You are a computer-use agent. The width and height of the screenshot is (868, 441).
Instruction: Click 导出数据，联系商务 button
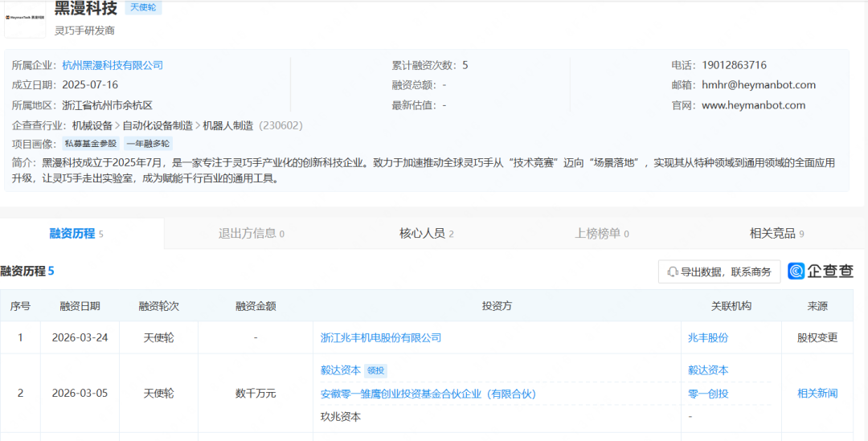click(719, 272)
